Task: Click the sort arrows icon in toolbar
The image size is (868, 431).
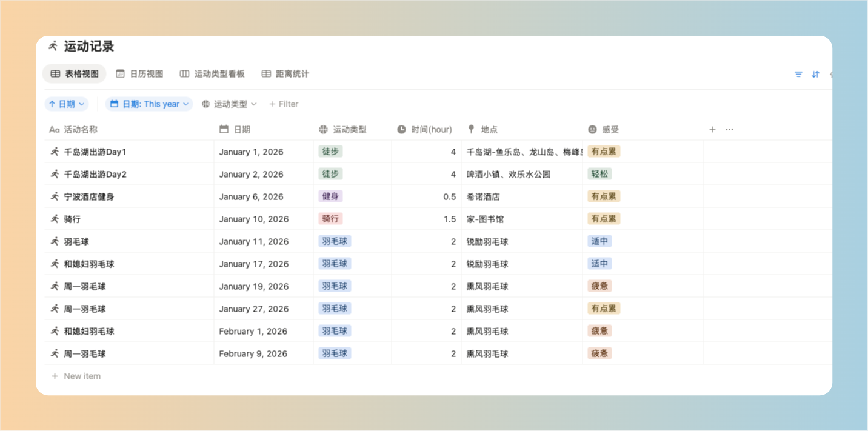Action: [x=815, y=74]
